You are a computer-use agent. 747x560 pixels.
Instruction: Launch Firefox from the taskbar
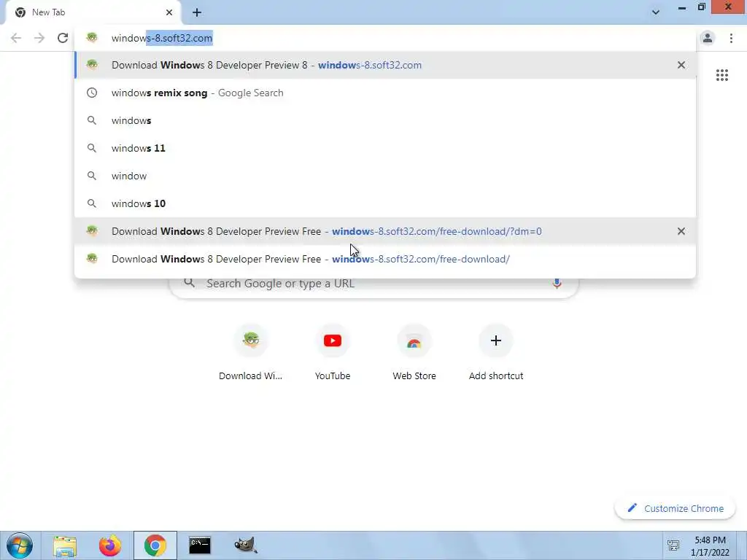[x=110, y=545]
